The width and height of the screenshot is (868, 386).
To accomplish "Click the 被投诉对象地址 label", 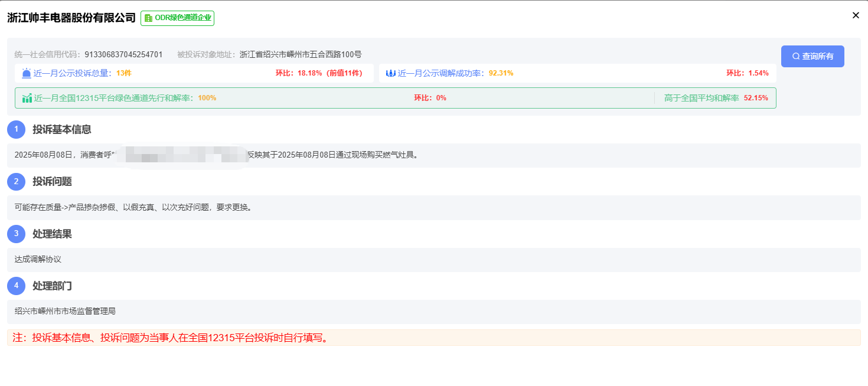I will coord(206,54).
